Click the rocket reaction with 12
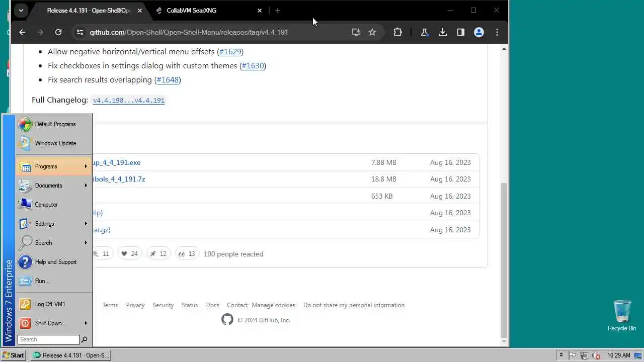This screenshot has width=644, height=362. click(x=158, y=254)
